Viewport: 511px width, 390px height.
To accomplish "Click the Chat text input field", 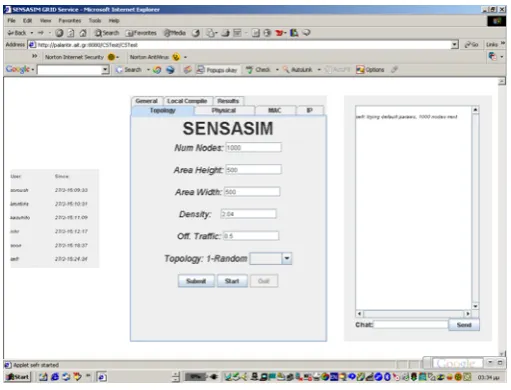I will pyautogui.click(x=411, y=325).
